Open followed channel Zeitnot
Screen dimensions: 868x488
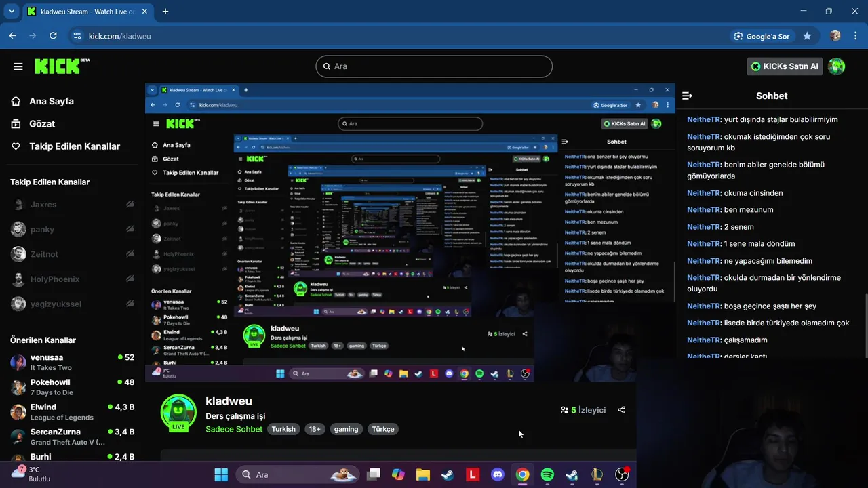point(72,254)
